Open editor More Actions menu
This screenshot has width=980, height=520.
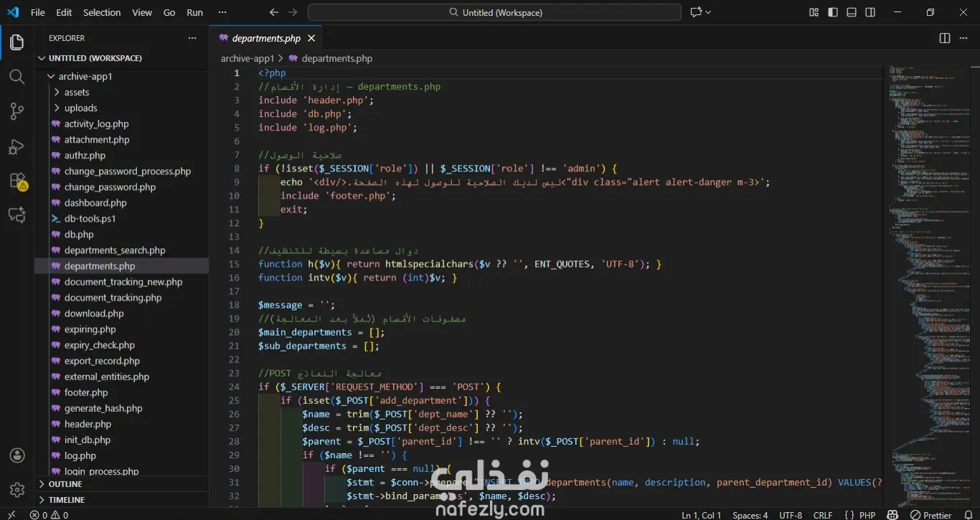[x=963, y=38]
